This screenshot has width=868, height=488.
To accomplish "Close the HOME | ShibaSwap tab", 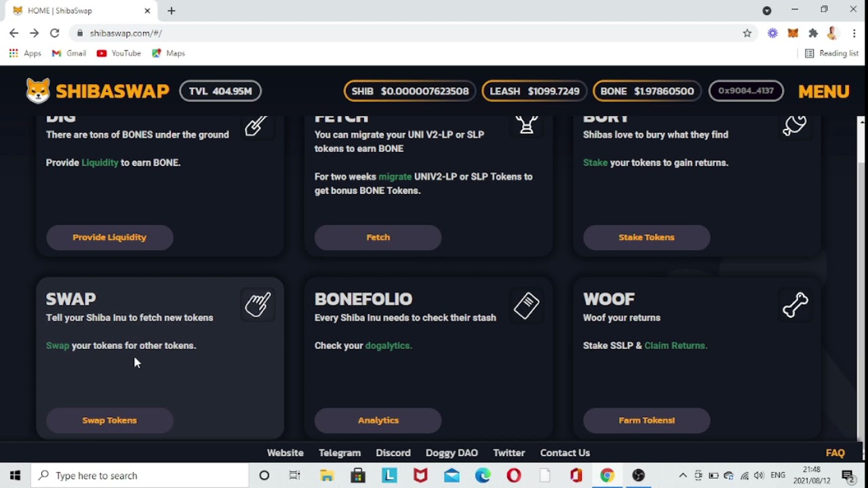I will coord(147,11).
